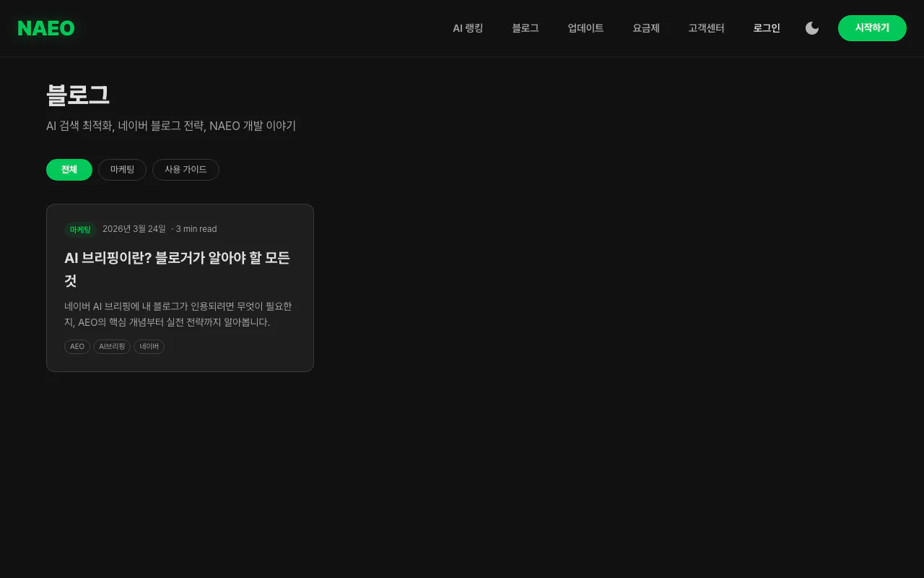The height and width of the screenshot is (578, 924).
Task: Select 요금제 in the top navigation
Action: [x=646, y=28]
